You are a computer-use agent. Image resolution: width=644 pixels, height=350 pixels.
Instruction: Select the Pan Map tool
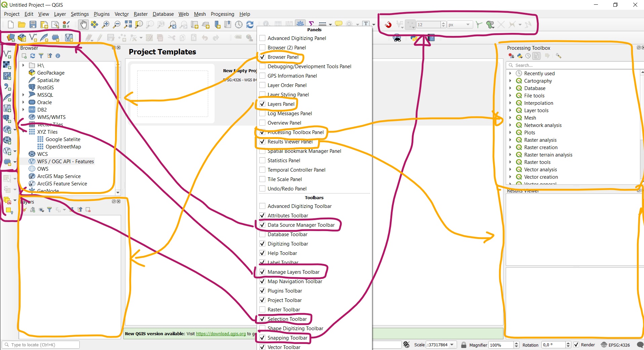pyautogui.click(x=83, y=25)
